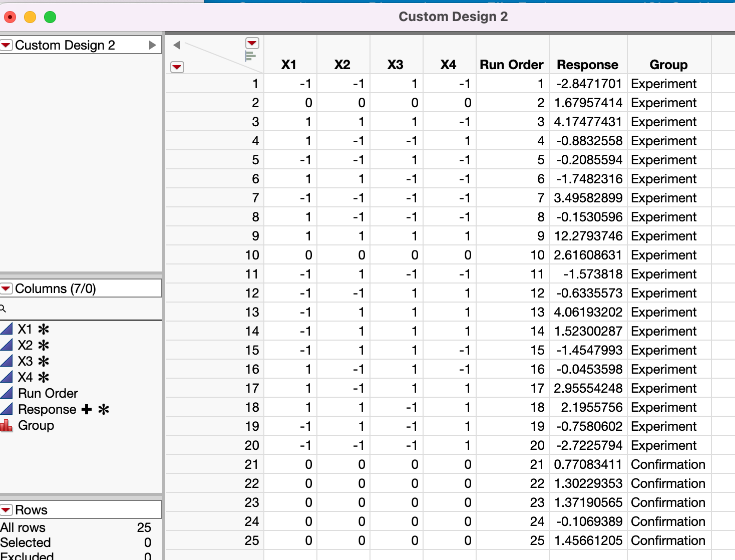Click inside the Columns search field
This screenshot has width=735, height=560.
(x=75, y=309)
